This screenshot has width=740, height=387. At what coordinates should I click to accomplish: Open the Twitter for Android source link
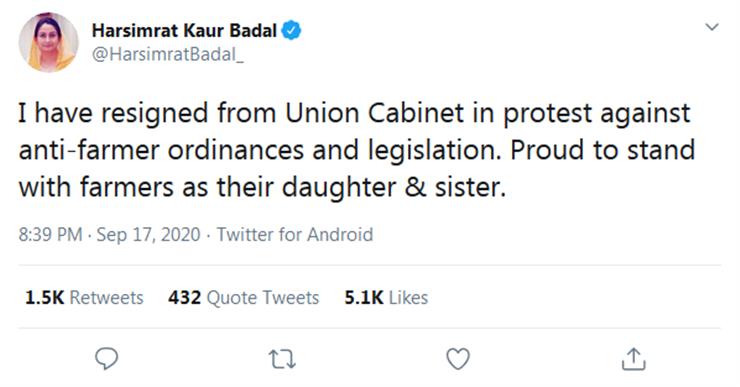point(295,235)
